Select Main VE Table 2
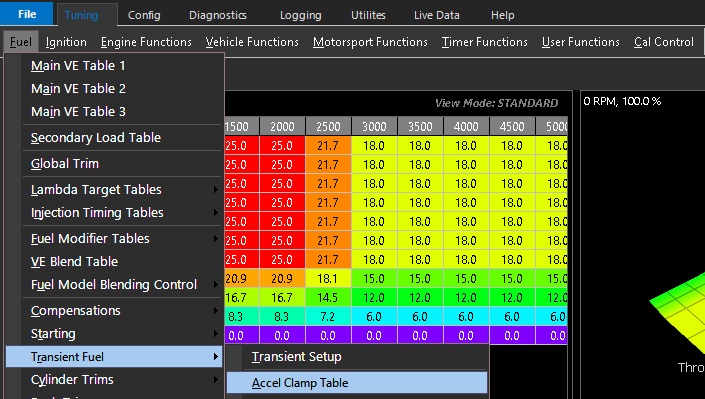 [114, 89]
